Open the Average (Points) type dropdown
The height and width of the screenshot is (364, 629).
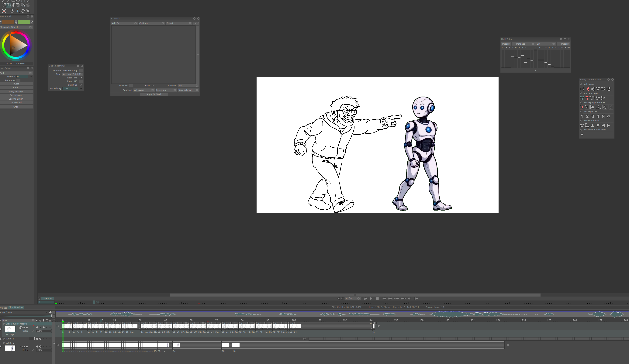pyautogui.click(x=72, y=74)
